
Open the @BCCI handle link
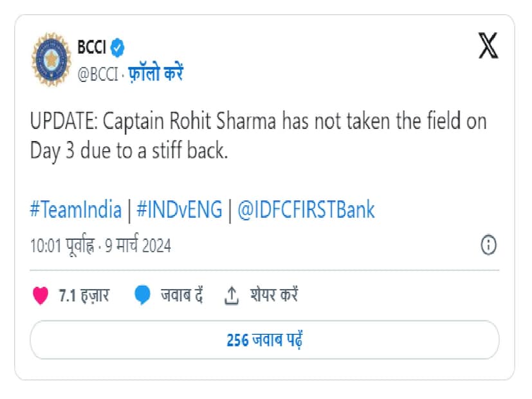[x=97, y=74]
